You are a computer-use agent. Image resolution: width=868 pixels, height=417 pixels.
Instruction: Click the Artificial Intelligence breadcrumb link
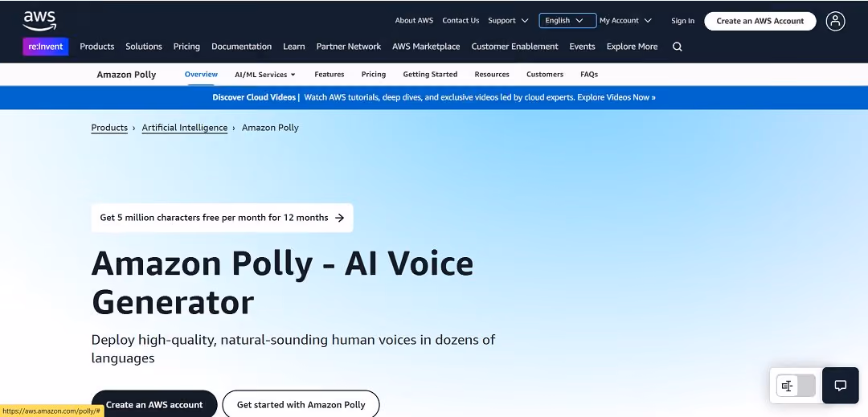(x=185, y=128)
